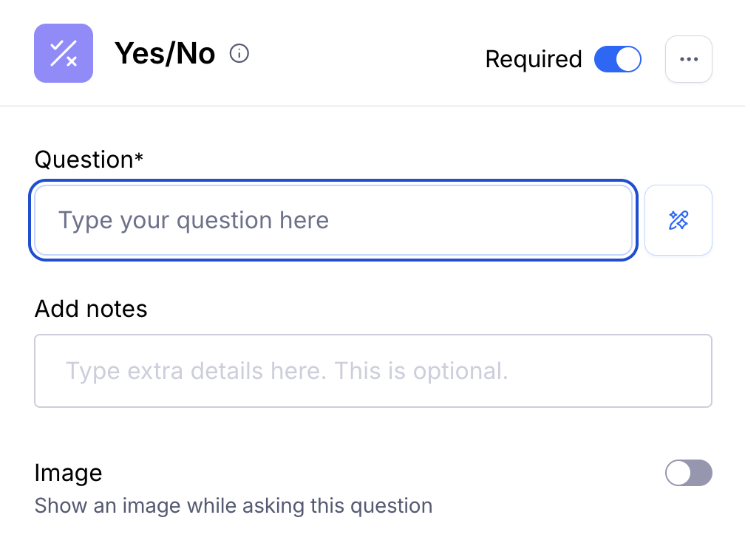This screenshot has height=560, width=745.
Task: Open the three-dot more options menu
Action: tap(688, 59)
